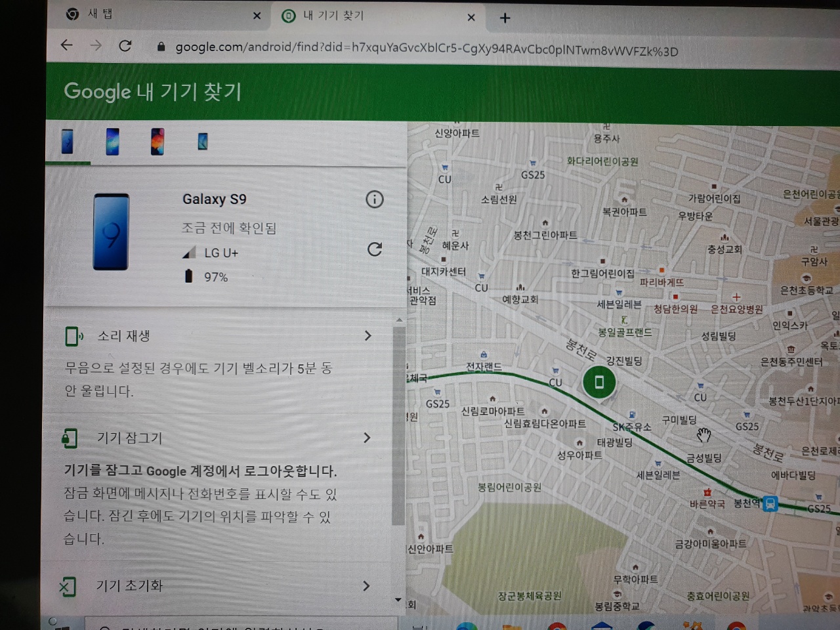840x630 pixels.
Task: Click the 한그림어린이집 map label
Action: click(x=602, y=274)
